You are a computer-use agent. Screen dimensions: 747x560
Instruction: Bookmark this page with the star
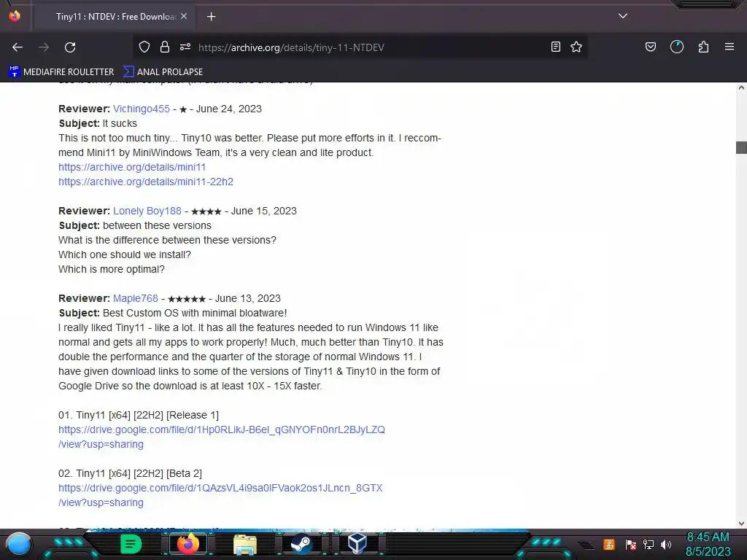[x=576, y=47]
